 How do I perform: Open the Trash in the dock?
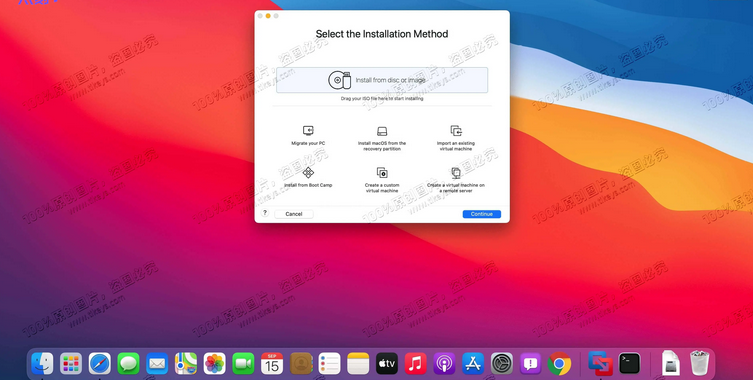click(x=699, y=363)
